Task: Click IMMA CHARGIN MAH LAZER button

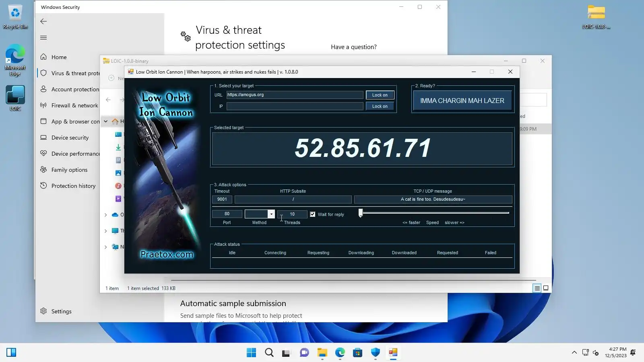Action: (462, 101)
